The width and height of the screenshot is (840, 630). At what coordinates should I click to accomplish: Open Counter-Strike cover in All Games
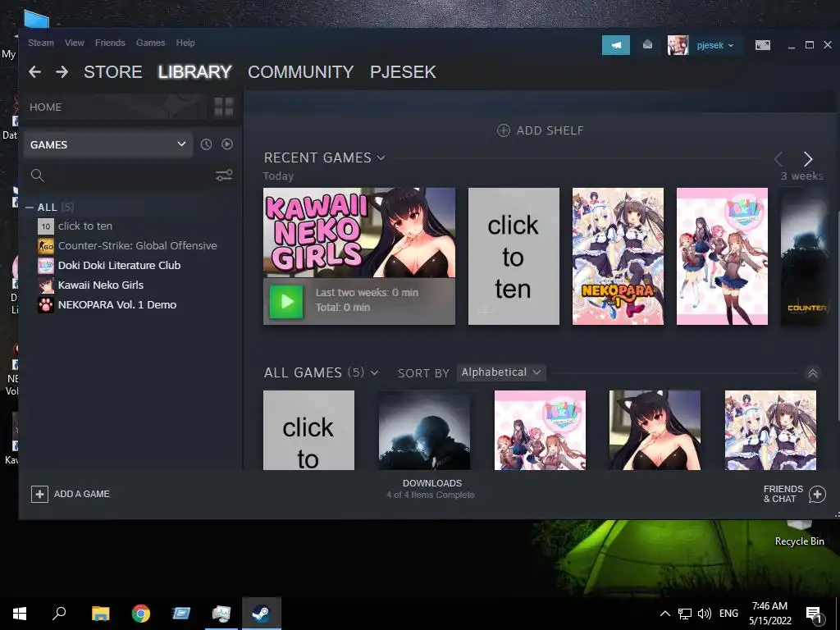click(424, 430)
